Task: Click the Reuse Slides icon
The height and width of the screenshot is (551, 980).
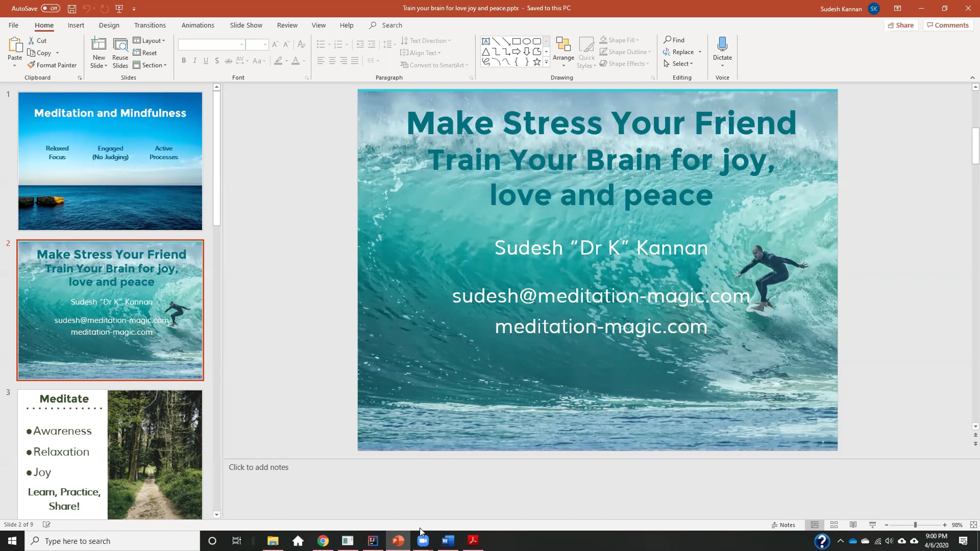Action: [120, 45]
